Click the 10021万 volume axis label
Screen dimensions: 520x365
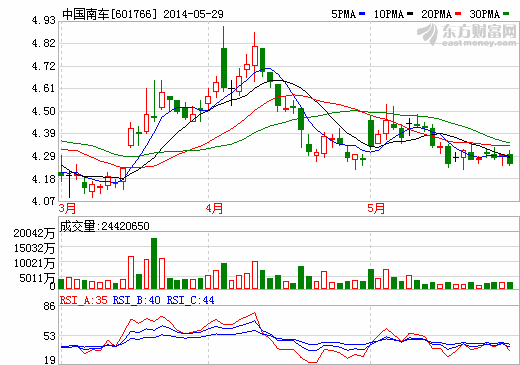tap(34, 263)
